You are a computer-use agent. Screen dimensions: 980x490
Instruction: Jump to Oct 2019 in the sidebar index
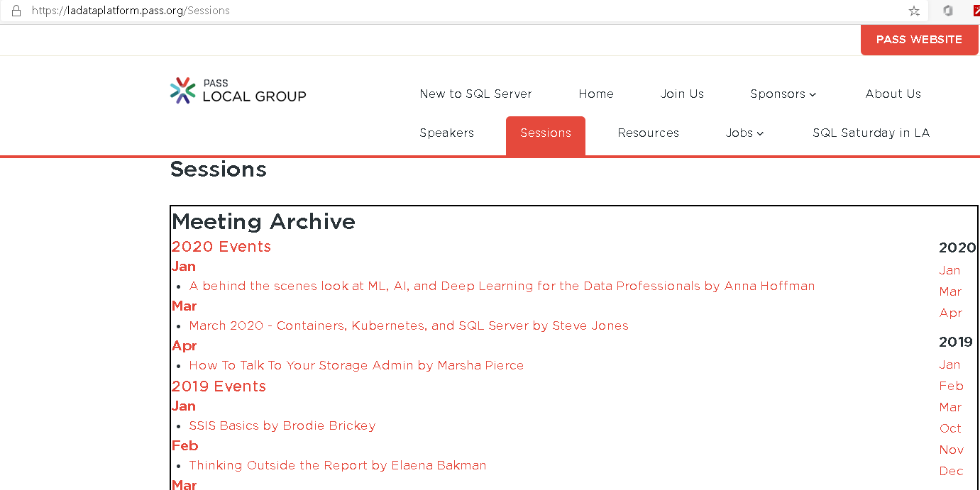tap(949, 428)
